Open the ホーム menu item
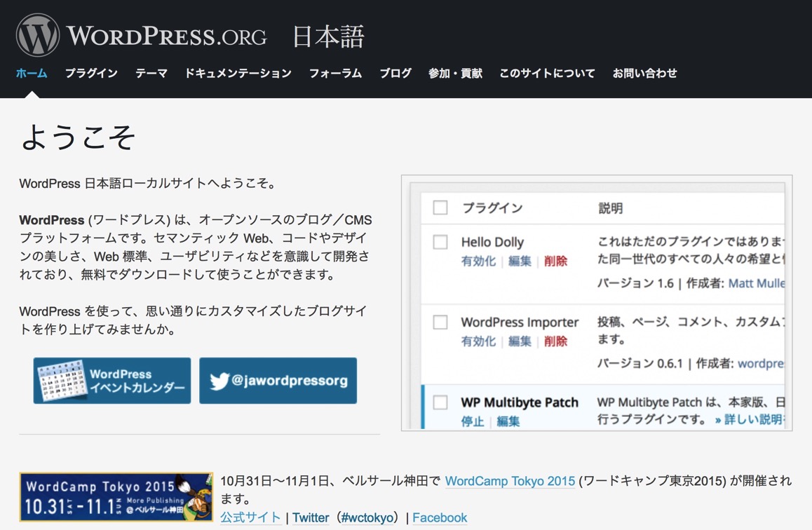 tap(32, 73)
